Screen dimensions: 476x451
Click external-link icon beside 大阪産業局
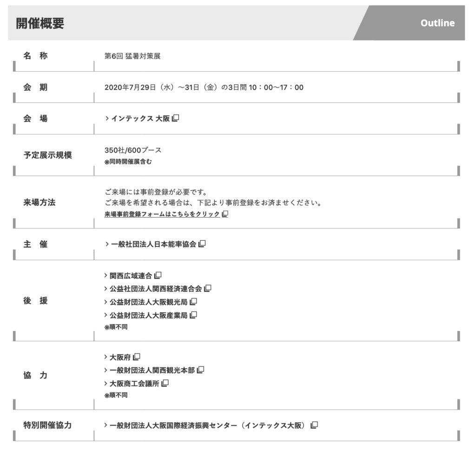click(193, 315)
